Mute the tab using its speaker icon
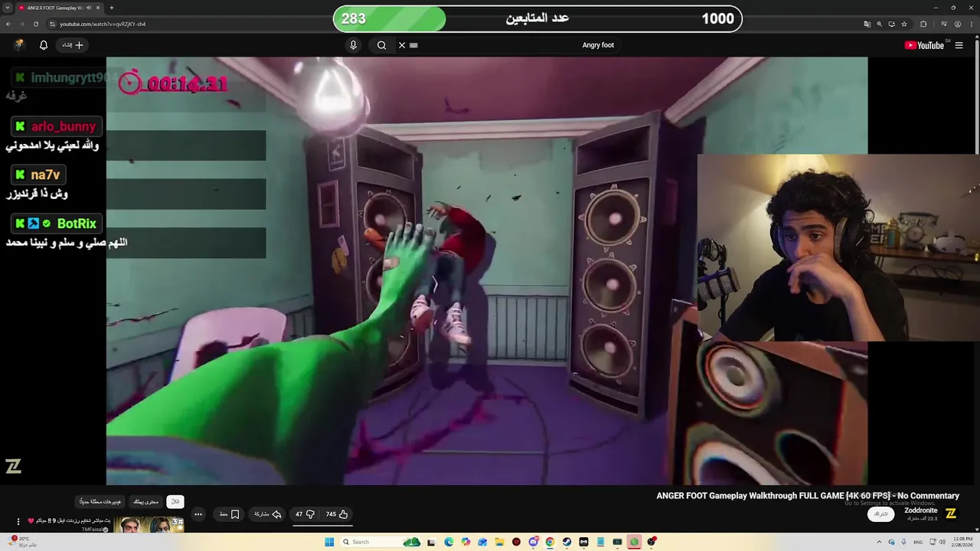The image size is (980, 551). [x=88, y=8]
